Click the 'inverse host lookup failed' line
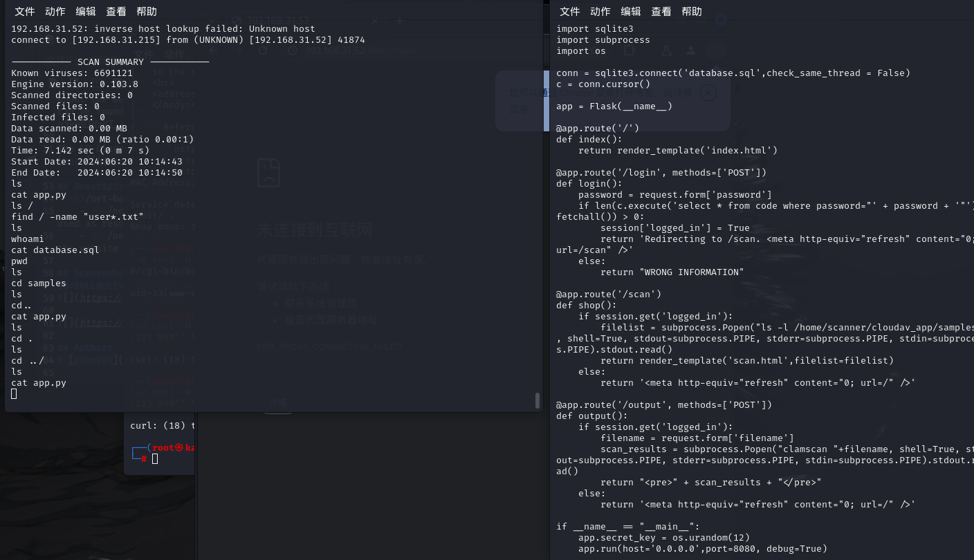 [163, 29]
